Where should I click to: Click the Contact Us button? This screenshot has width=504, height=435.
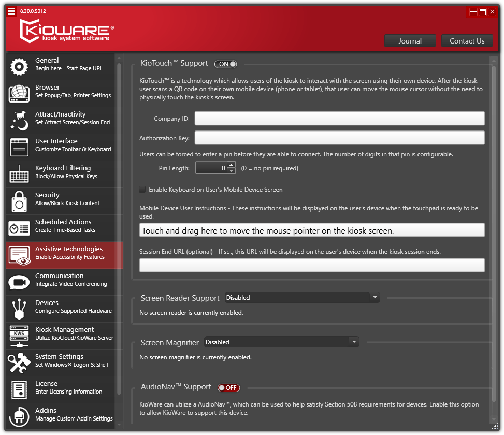coord(467,41)
